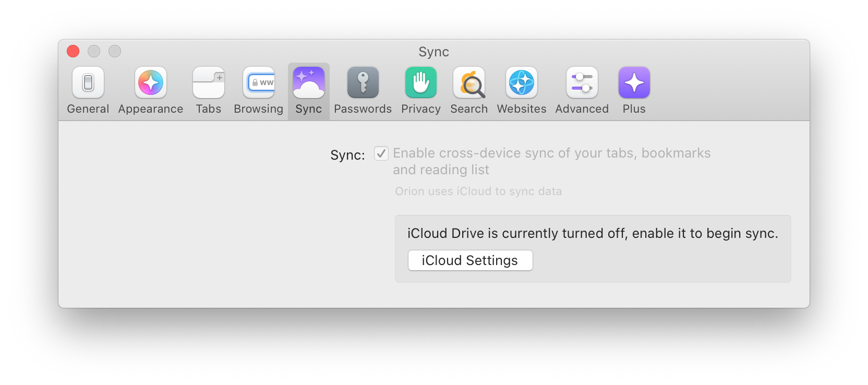Click the "Orion uses iCloud" note

click(478, 191)
